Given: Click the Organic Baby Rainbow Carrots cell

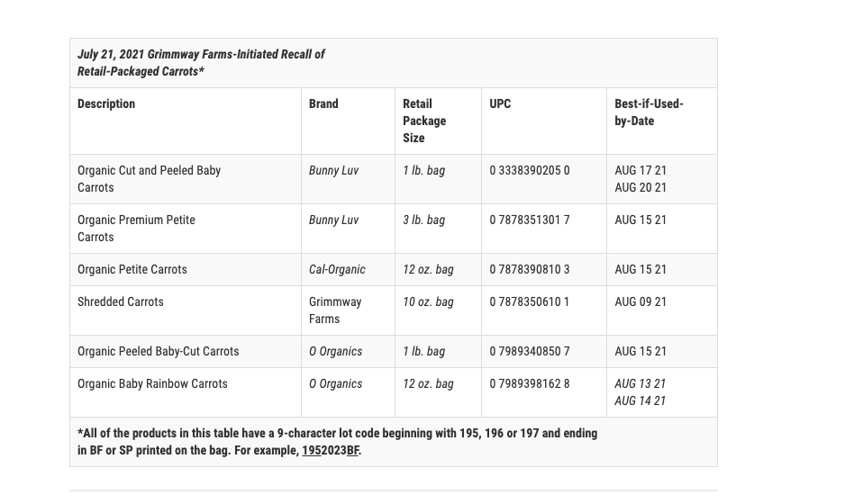Looking at the screenshot, I should [152, 383].
